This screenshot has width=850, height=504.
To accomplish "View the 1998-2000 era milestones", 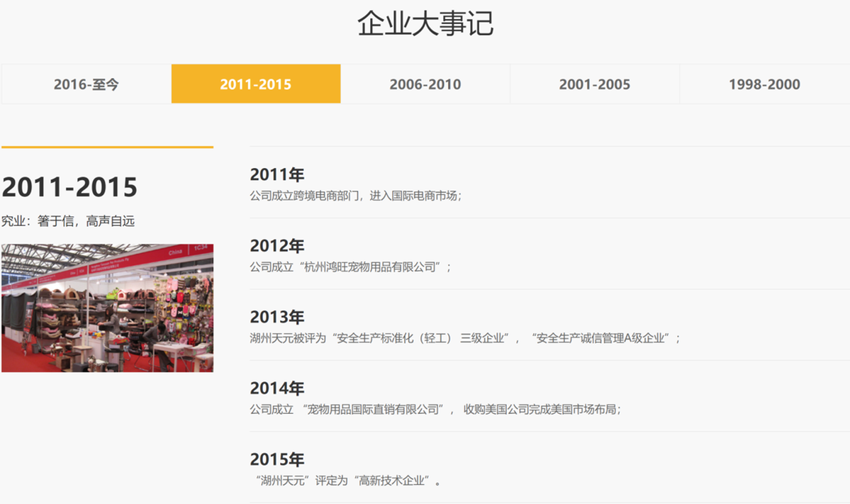I will pyautogui.click(x=764, y=84).
